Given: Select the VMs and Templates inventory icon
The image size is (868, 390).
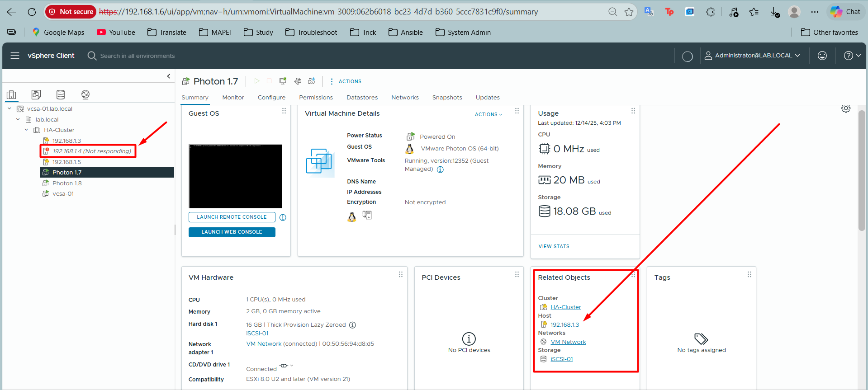Looking at the screenshot, I should pos(36,94).
